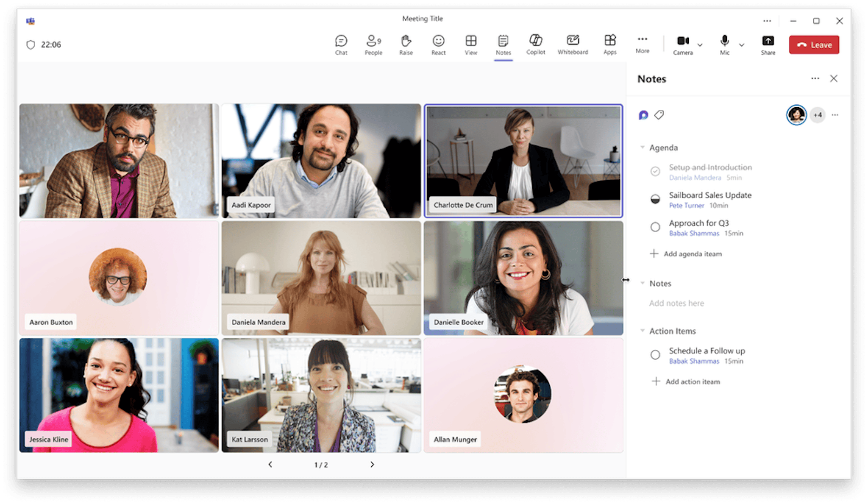Screen dimensions: 868x504
Task: Toggle the Notes pane from toolbar
Action: coord(503,45)
